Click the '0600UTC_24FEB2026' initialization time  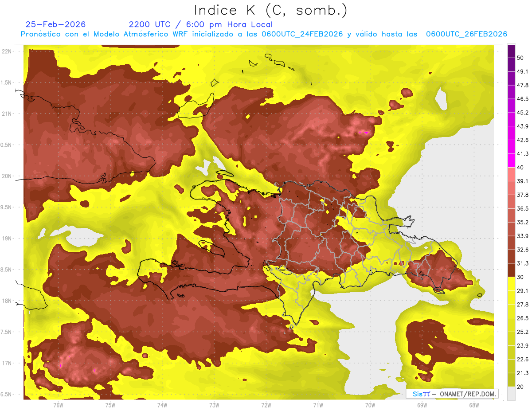(302, 34)
